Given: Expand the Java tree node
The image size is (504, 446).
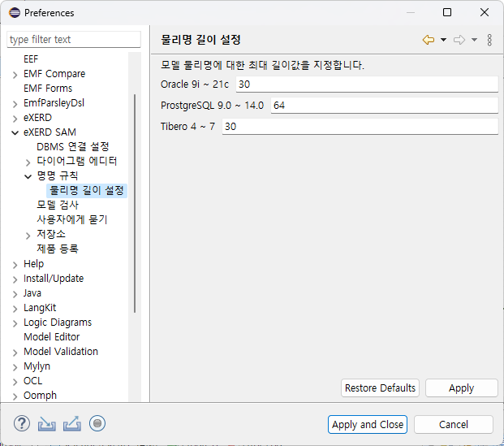Looking at the screenshot, I should point(15,294).
